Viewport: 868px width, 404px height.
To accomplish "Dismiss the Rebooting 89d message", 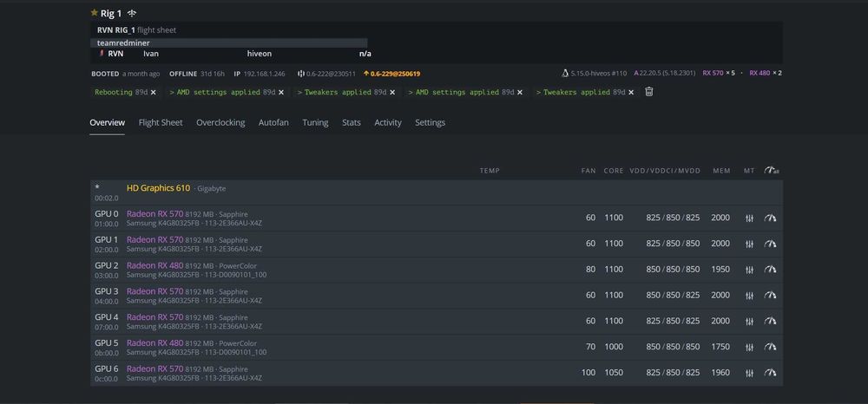I will [154, 92].
